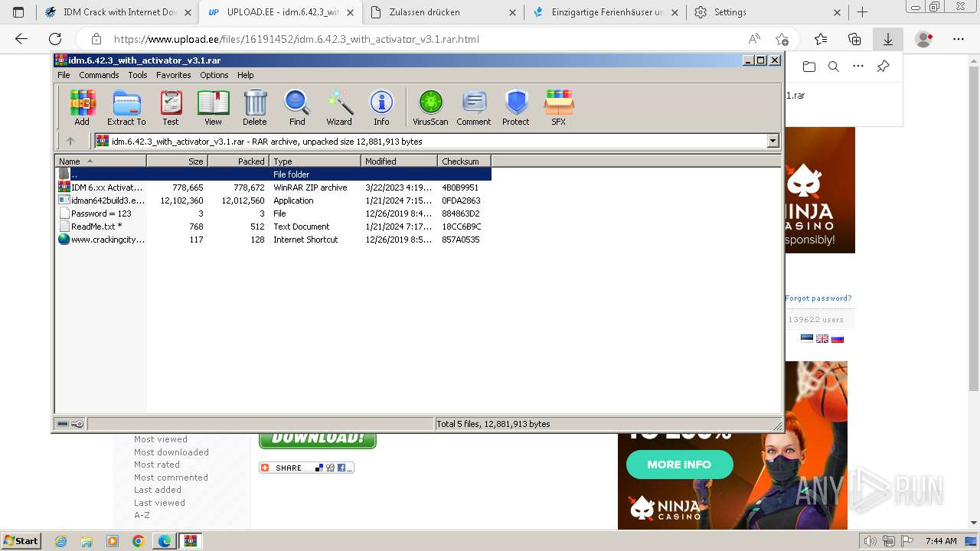This screenshot has height=551, width=980.
Task: Open the Help menu
Action: tap(245, 75)
